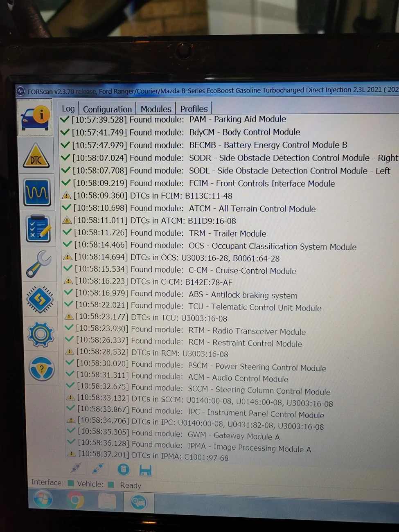Select the DTCs in SCCM log line
This screenshot has width=399, height=532.
[200, 400]
